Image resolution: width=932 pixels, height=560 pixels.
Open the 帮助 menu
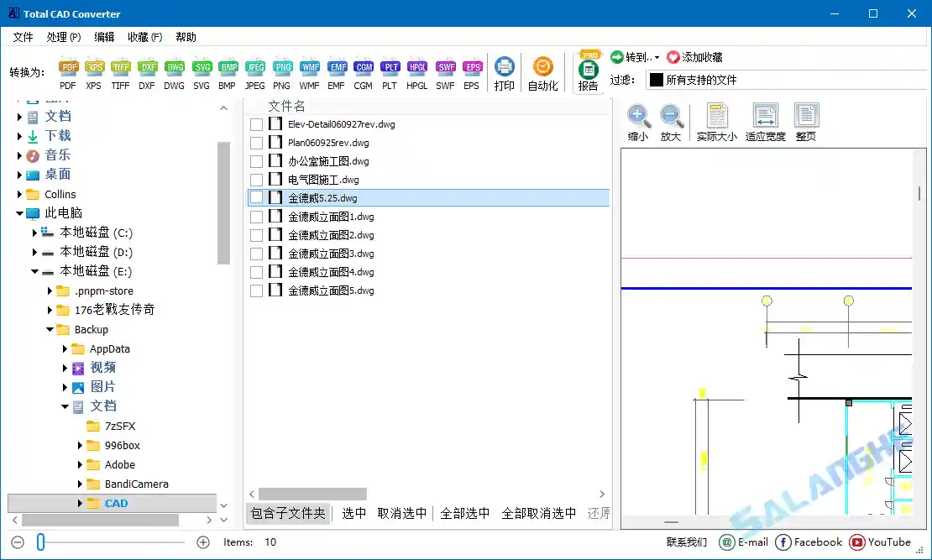coord(185,37)
